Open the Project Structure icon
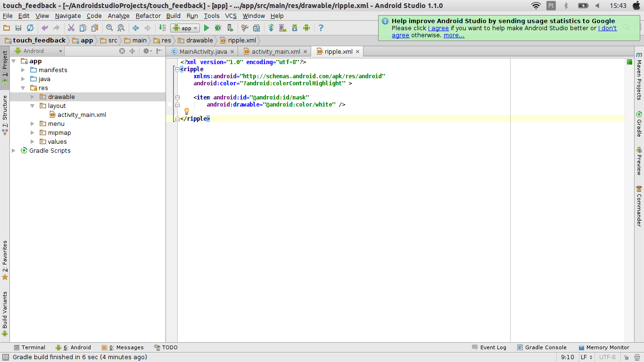Screen dimensions: 644x362 point(256,28)
